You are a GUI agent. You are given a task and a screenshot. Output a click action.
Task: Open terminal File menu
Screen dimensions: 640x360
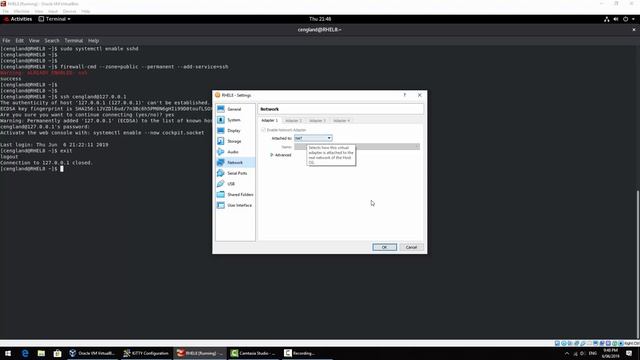[6, 41]
